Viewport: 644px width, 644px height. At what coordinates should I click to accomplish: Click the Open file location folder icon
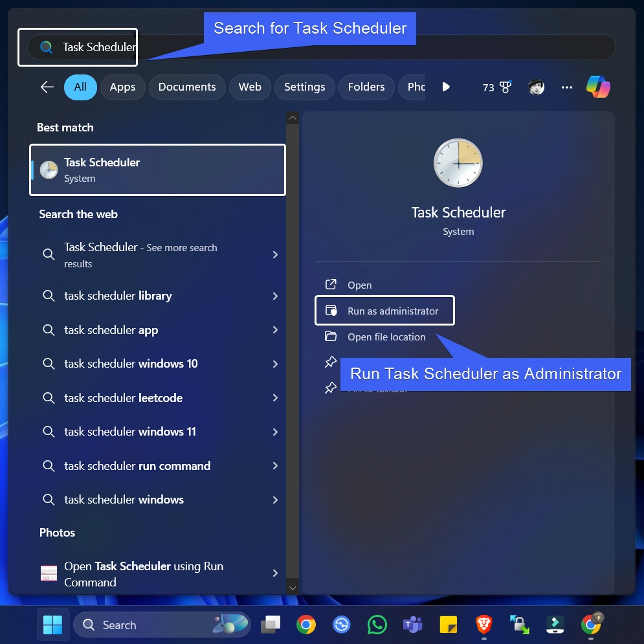click(331, 337)
